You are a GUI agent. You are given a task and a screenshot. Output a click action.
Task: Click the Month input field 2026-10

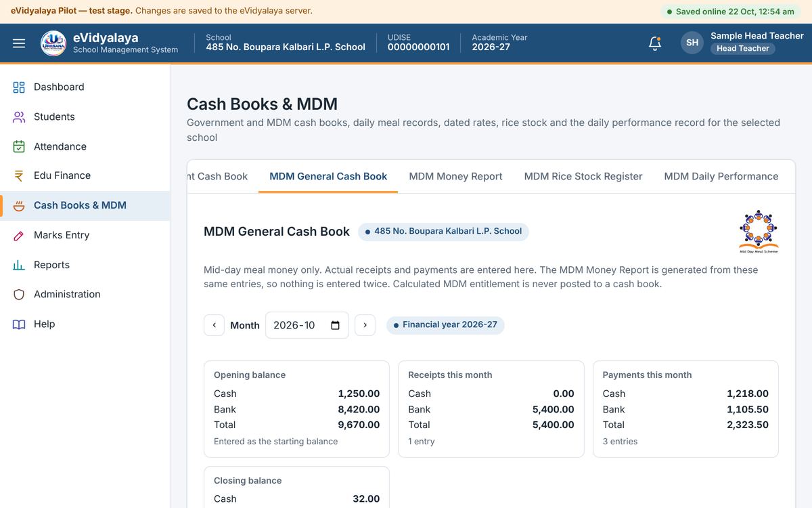[307, 325]
